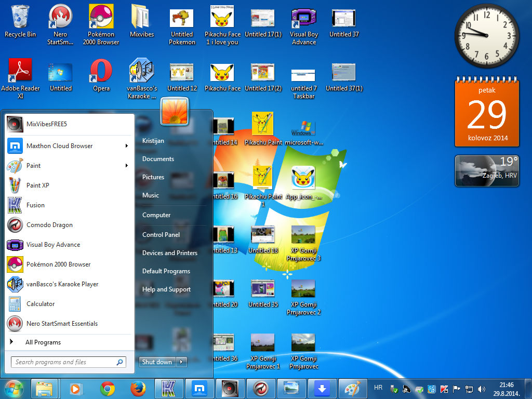Screen dimensions: 532x399
Task: Open the Recycle Bin desktop icon
Action: pos(20,21)
